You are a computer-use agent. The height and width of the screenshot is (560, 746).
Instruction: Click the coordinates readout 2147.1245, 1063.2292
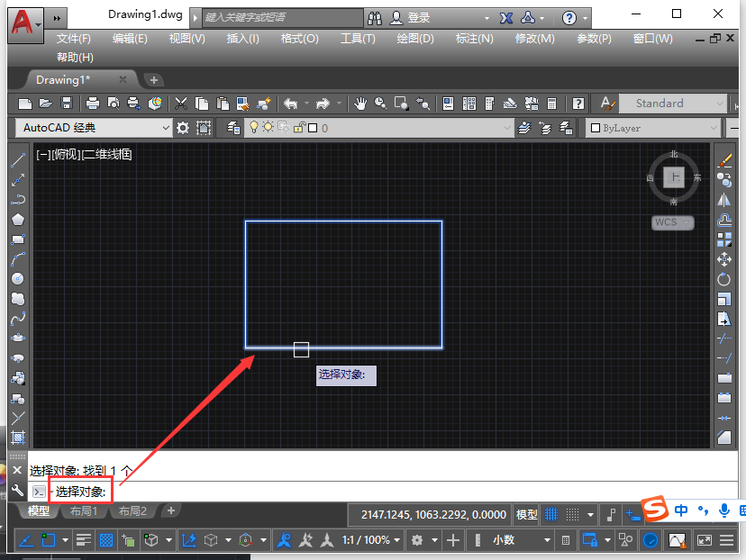pyautogui.click(x=433, y=514)
